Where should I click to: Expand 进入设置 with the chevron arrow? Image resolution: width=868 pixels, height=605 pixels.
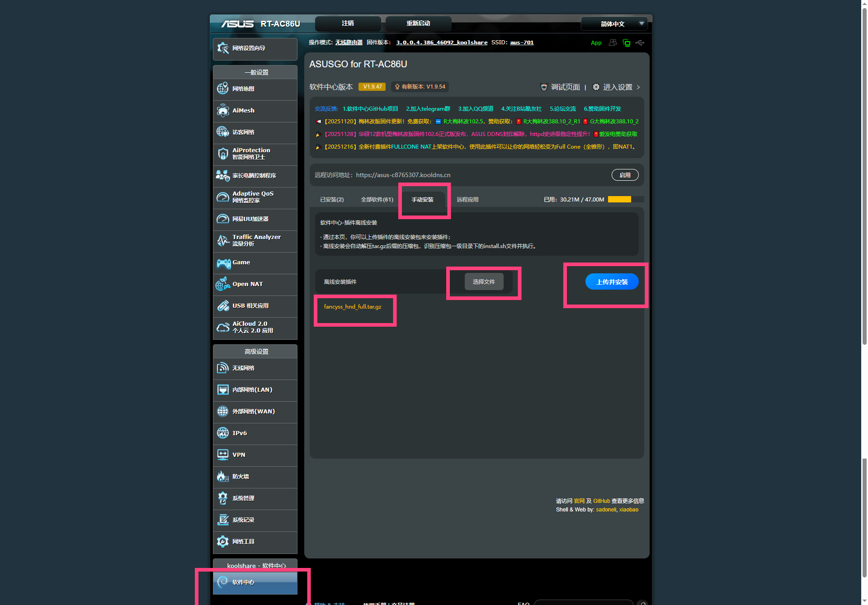click(x=638, y=87)
